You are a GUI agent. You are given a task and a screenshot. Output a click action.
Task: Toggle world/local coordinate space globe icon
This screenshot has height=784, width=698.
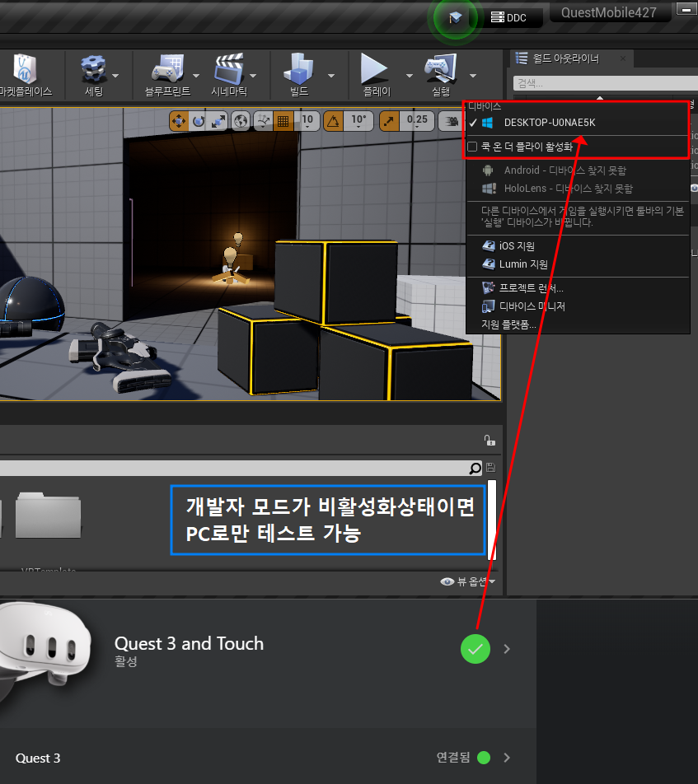point(241,121)
